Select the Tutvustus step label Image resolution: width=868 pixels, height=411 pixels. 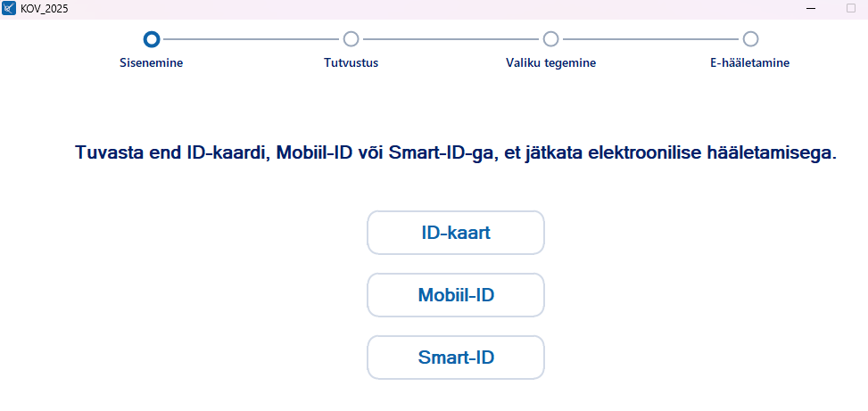click(x=351, y=63)
